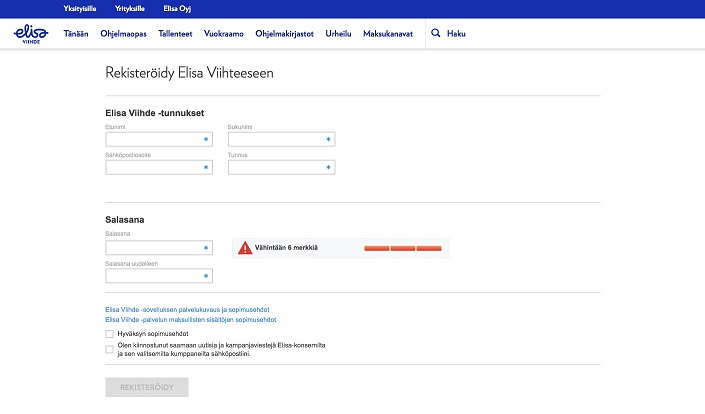Focus the Sukunimi input field
The width and height of the screenshot is (705, 414).
[x=281, y=139]
